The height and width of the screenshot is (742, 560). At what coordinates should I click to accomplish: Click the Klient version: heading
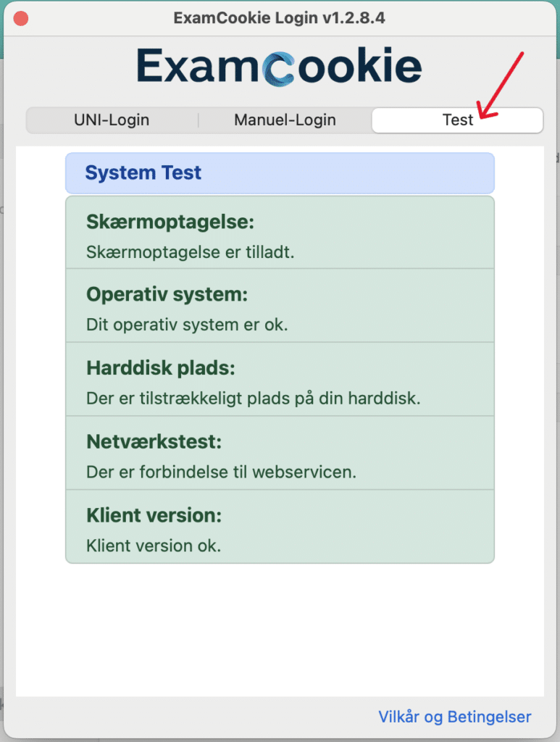[x=154, y=515]
